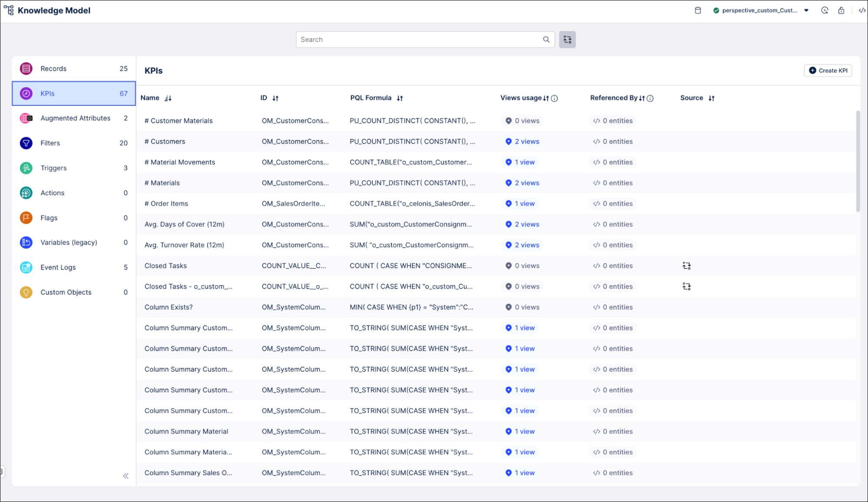
Task: Open 2 views link for # Materials
Action: tap(522, 183)
